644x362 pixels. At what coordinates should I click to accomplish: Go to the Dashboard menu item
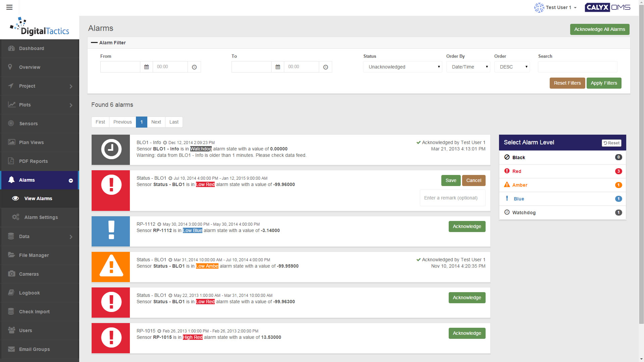click(x=32, y=48)
